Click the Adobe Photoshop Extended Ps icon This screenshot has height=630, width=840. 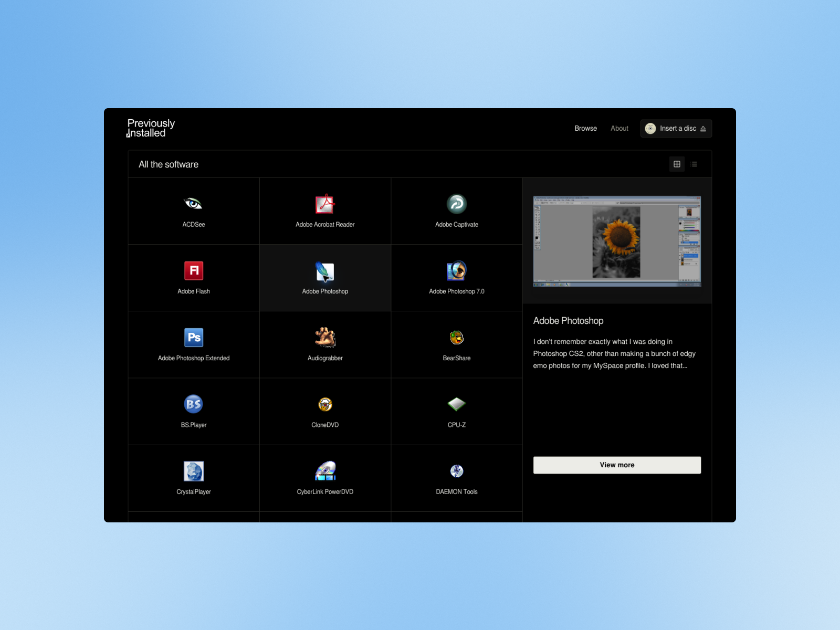tap(194, 338)
